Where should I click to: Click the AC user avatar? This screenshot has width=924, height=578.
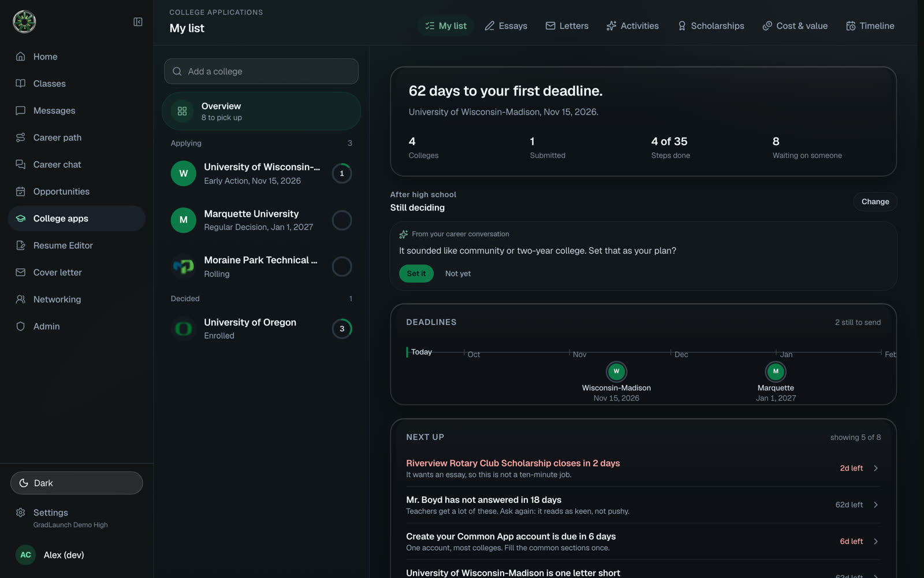pyautogui.click(x=25, y=555)
